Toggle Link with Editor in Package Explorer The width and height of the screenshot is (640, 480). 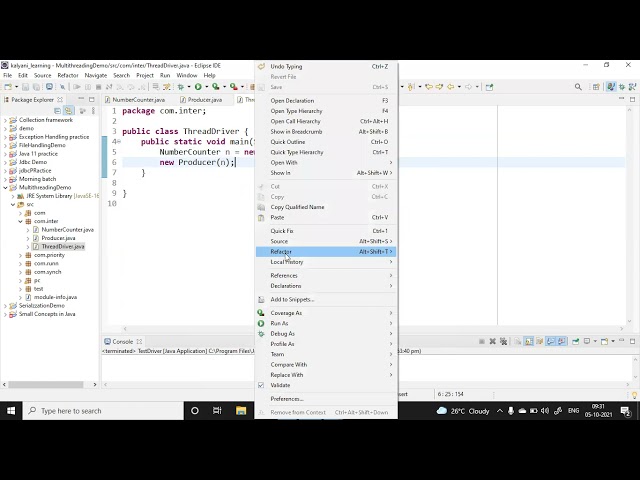(x=69, y=111)
